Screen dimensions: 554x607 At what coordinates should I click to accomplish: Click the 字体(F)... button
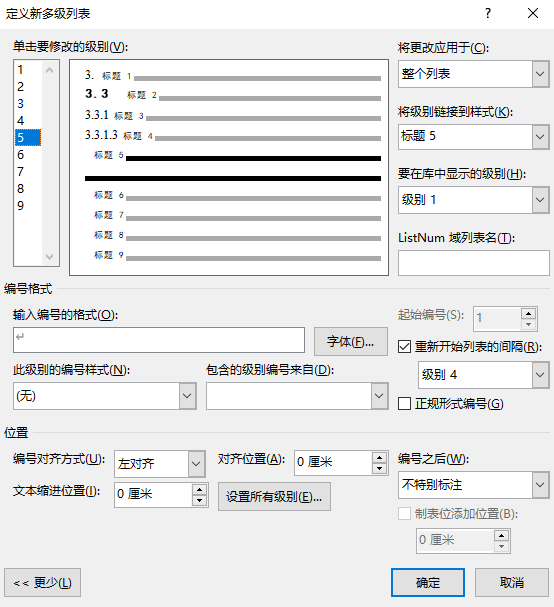pos(351,341)
